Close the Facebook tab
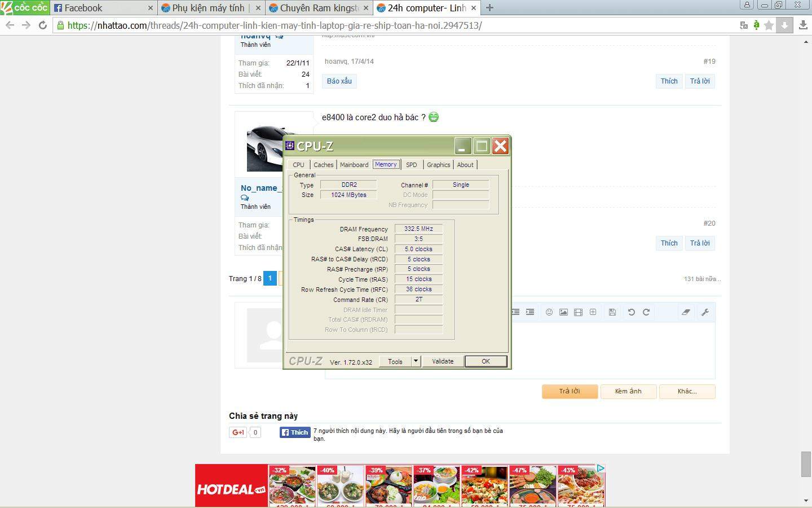Viewport: 812px width, 508px height. coord(150,8)
